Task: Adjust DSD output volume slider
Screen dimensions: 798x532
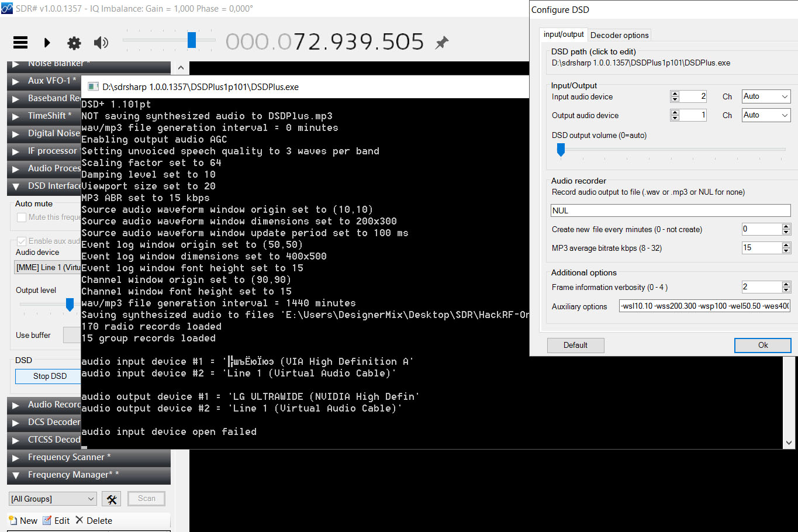Action: click(x=561, y=150)
